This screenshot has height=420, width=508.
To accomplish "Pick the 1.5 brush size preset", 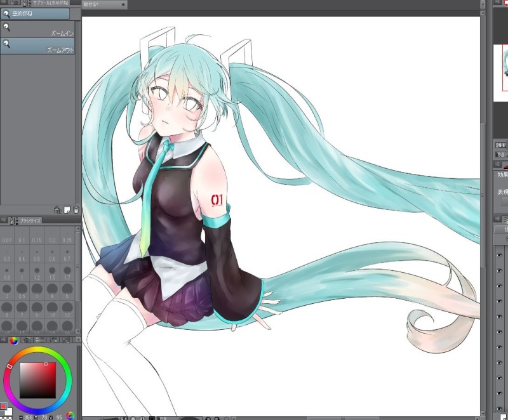I will click(x=52, y=273).
